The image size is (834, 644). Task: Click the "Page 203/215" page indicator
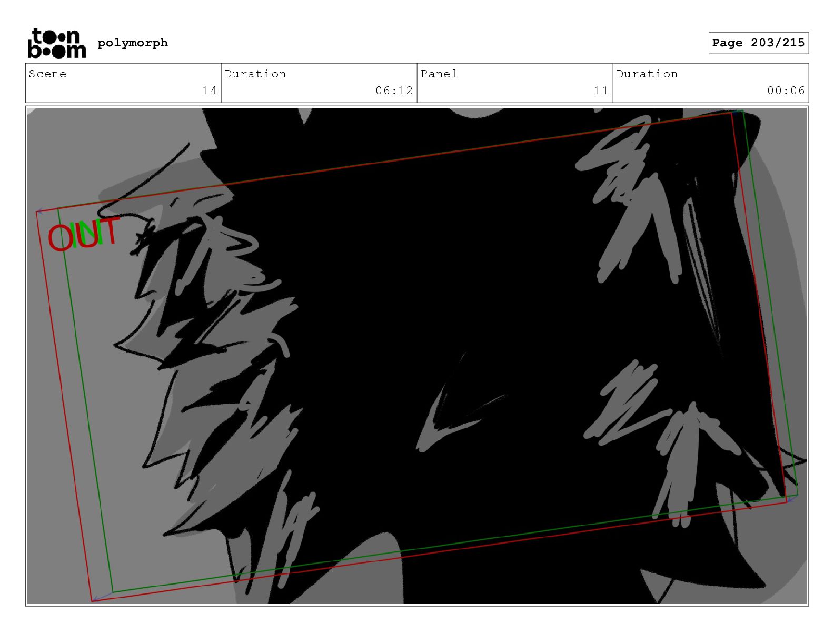758,43
